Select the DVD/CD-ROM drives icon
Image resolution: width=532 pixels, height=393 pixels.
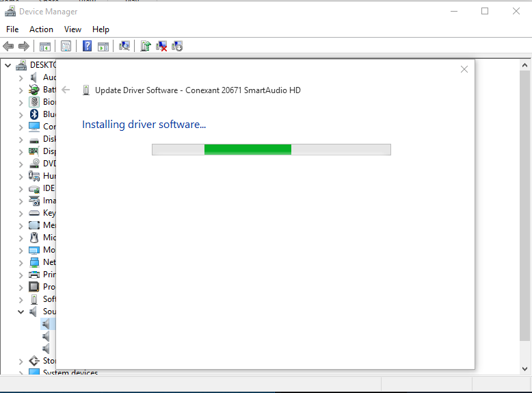(34, 164)
